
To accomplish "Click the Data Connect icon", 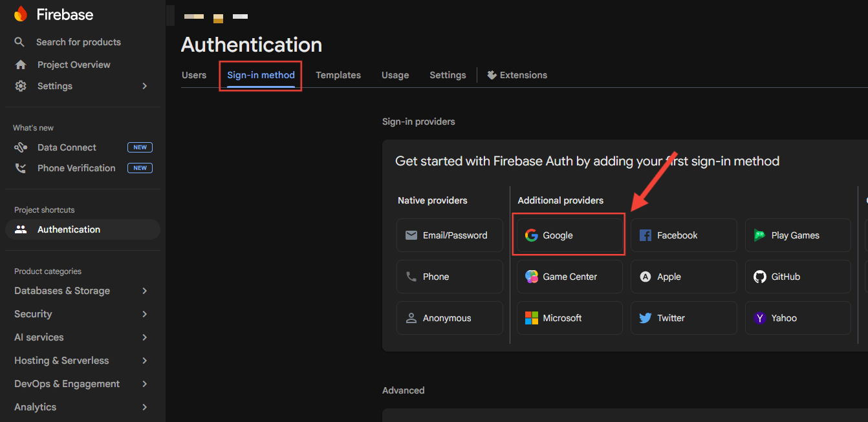I will pyautogui.click(x=21, y=147).
